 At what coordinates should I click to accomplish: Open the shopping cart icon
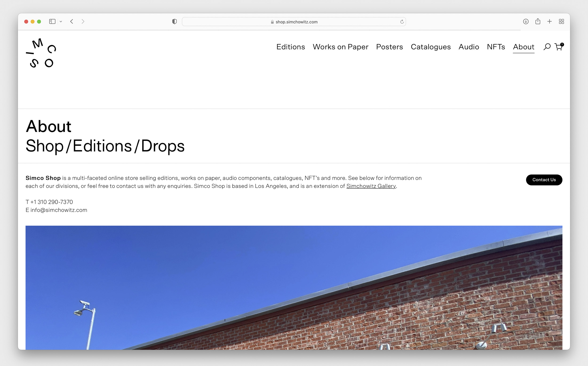[x=558, y=47]
